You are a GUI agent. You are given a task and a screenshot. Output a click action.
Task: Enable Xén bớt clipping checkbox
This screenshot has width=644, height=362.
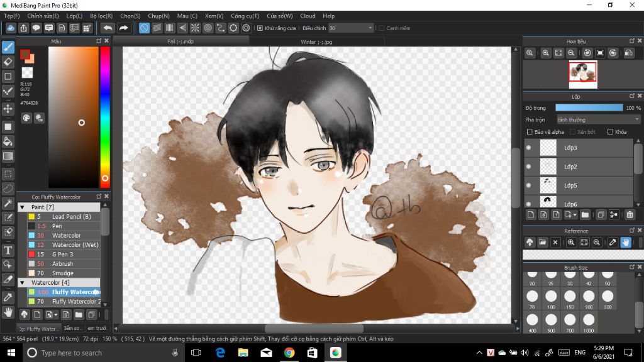point(572,132)
